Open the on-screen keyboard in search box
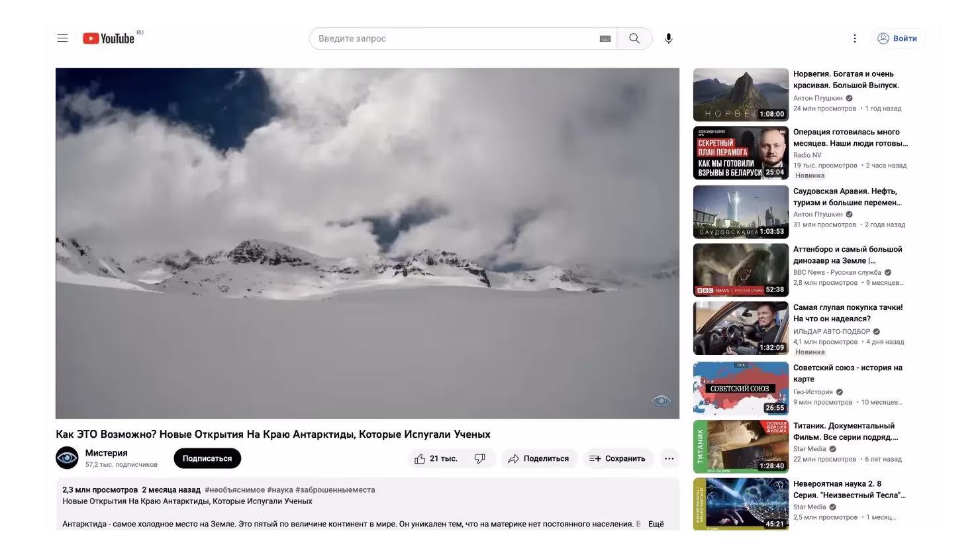Image resolution: width=980 pixels, height=555 pixels. pyautogui.click(x=605, y=38)
